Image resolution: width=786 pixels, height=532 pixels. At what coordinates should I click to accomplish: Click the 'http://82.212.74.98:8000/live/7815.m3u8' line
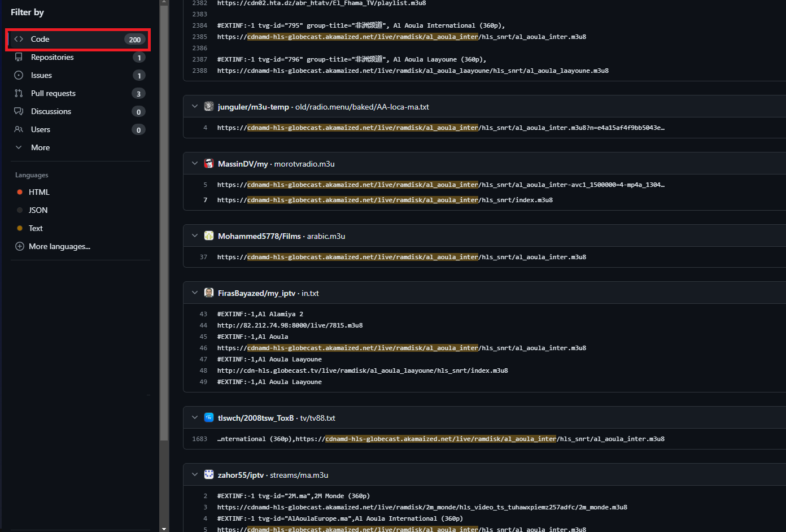click(290, 325)
